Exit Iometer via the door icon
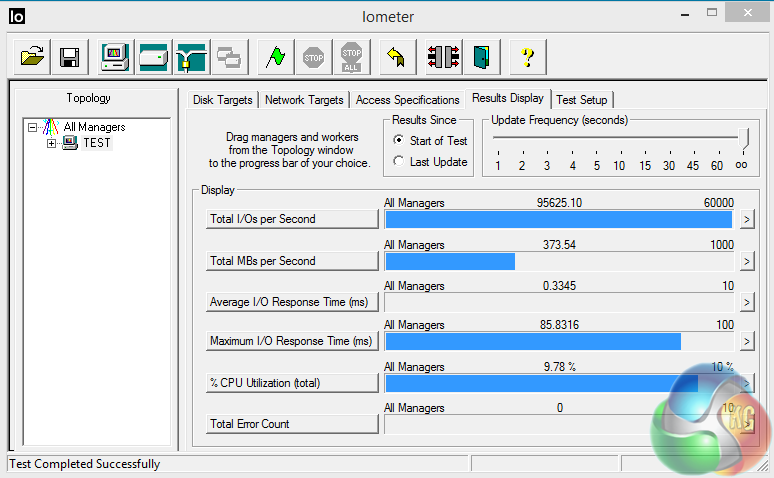Screen dimensions: 774x478 [481, 57]
